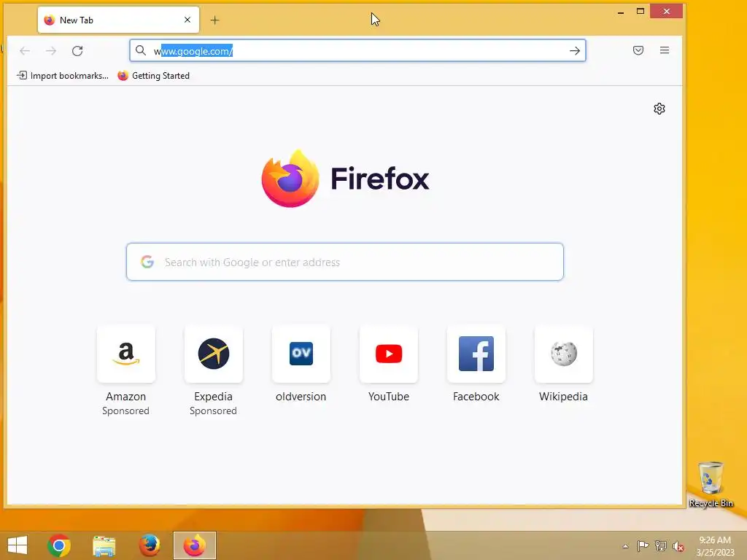Click the Expedia label text
Image resolution: width=747 pixels, height=560 pixels.
click(x=214, y=397)
